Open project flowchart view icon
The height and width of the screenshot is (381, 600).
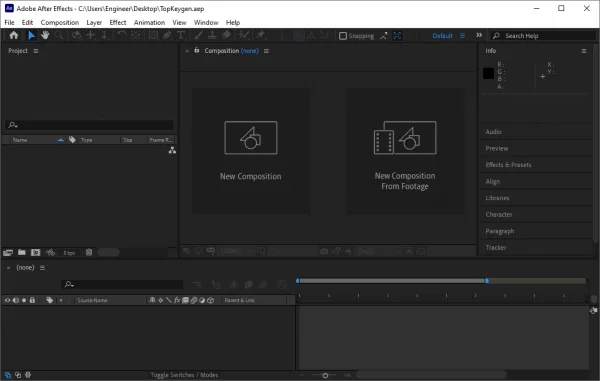(x=172, y=150)
